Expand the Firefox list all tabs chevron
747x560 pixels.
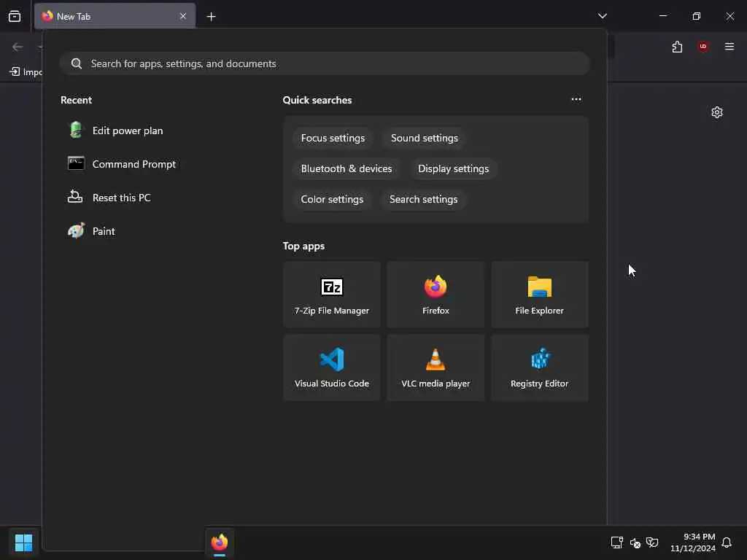[x=602, y=16]
